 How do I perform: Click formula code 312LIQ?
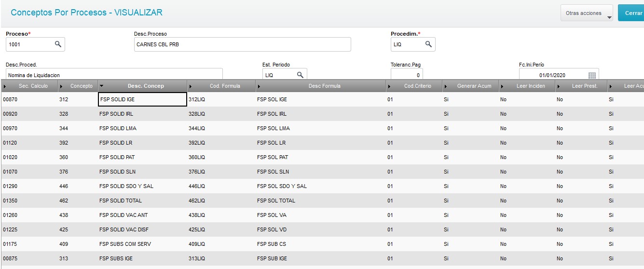[x=197, y=99]
